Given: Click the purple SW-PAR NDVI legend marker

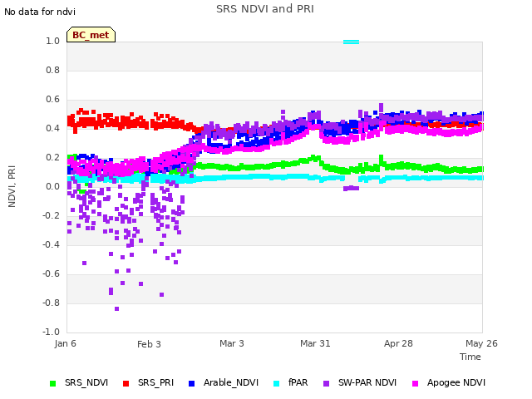Looking at the screenshot, I should click(326, 383).
